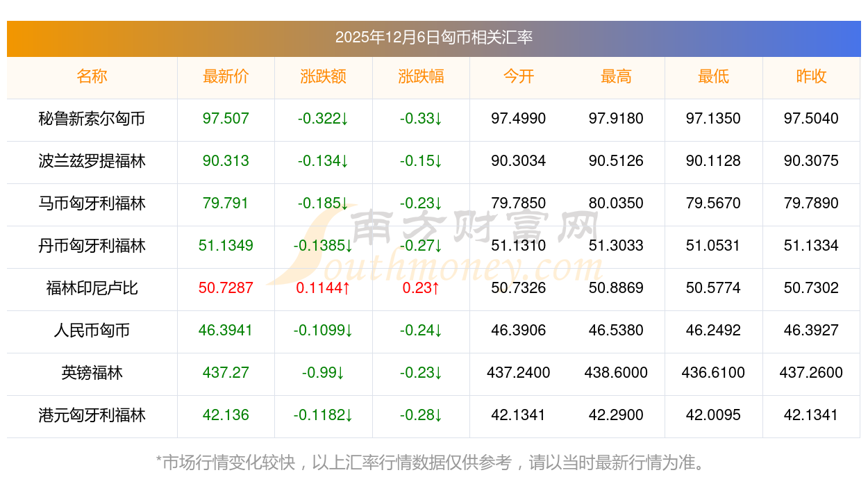Click opening value '79.7850'
Image resolution: width=868 pixels, height=484 pixels.
coord(519,203)
